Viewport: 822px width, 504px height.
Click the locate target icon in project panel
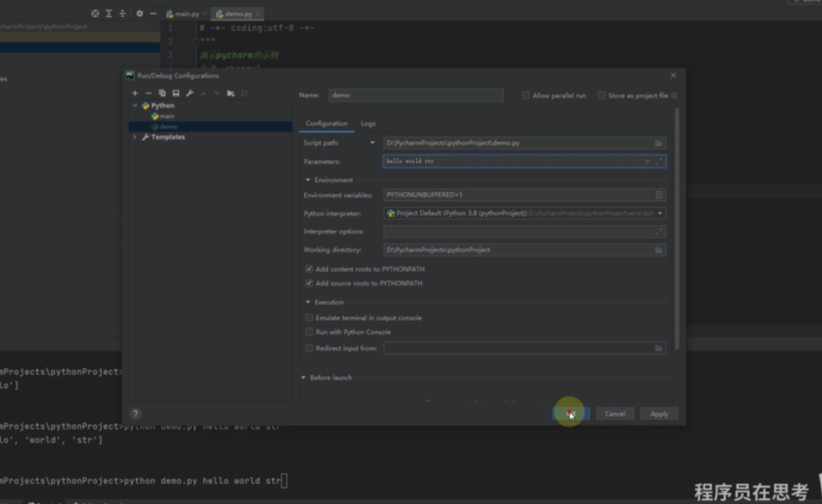(x=95, y=14)
